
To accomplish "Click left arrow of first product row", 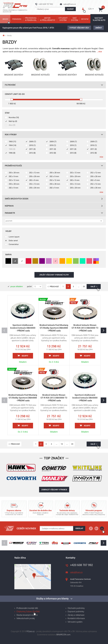I will point(4,330).
